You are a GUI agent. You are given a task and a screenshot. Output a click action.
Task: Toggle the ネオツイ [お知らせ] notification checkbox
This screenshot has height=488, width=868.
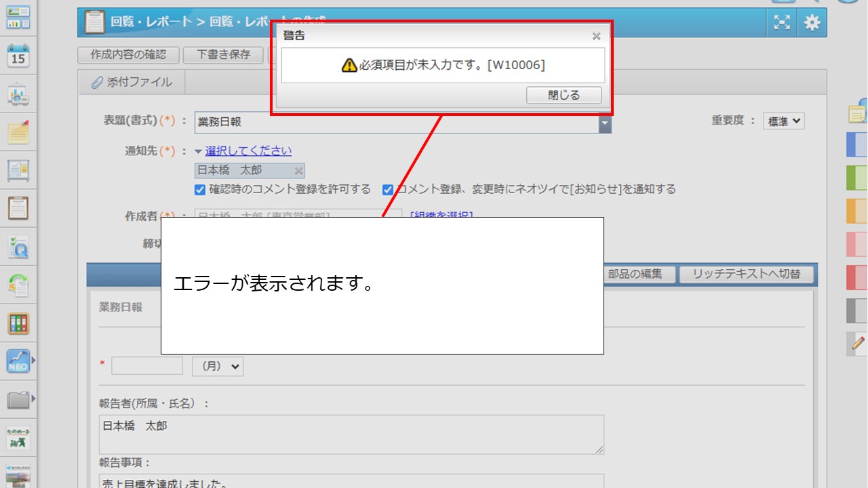point(388,189)
